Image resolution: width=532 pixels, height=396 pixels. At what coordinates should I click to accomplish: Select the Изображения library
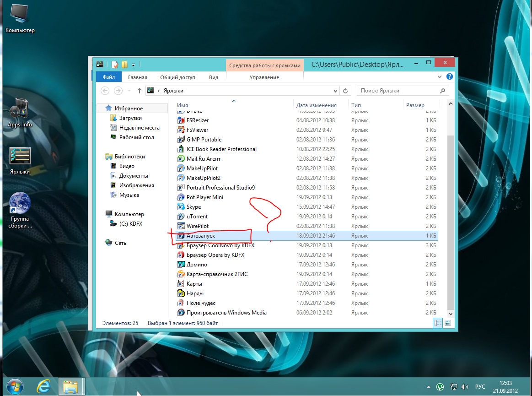click(136, 185)
